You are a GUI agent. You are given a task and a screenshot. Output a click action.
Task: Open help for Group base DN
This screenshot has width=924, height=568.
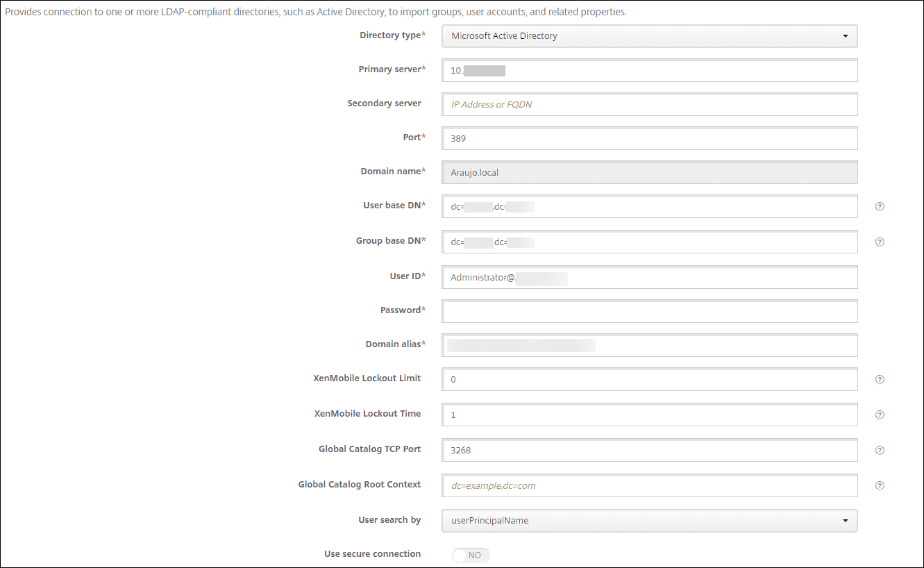(x=880, y=241)
